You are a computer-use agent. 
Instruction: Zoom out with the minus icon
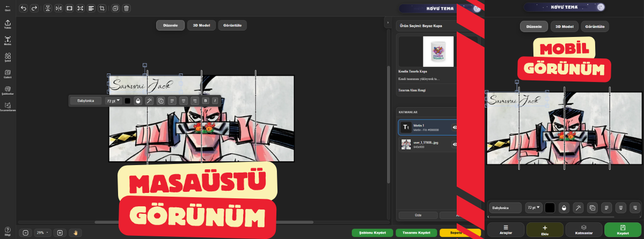25,233
